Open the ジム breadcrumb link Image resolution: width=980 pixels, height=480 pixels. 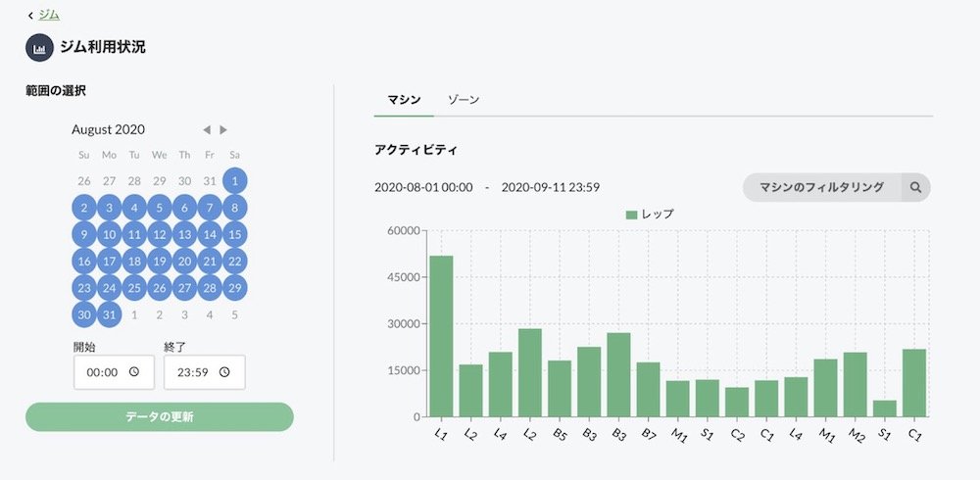click(x=49, y=15)
